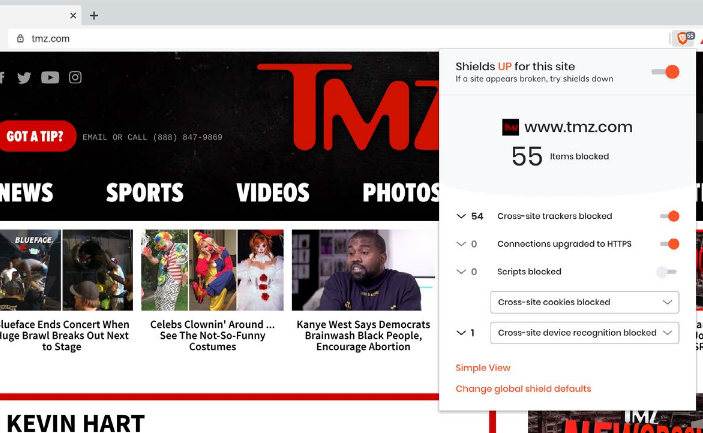Click the EMAIL OR CALL phone number text
Screen dimensions: 703x433
click(152, 137)
